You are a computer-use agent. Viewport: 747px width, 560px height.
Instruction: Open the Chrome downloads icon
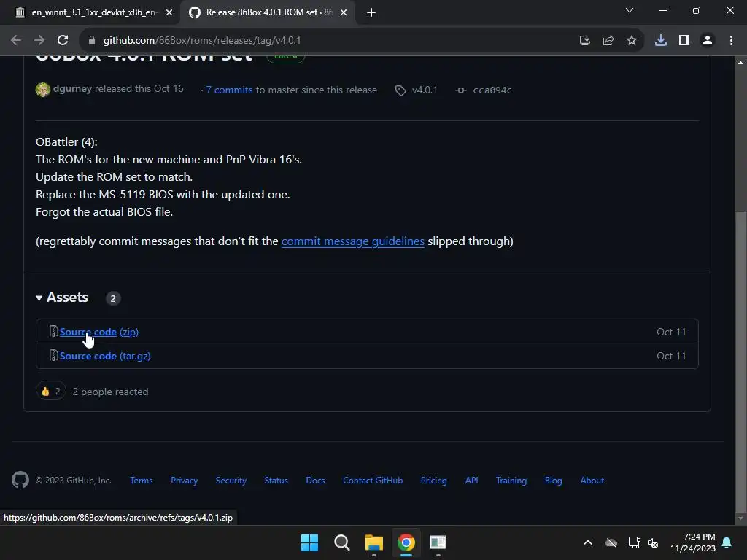point(661,41)
